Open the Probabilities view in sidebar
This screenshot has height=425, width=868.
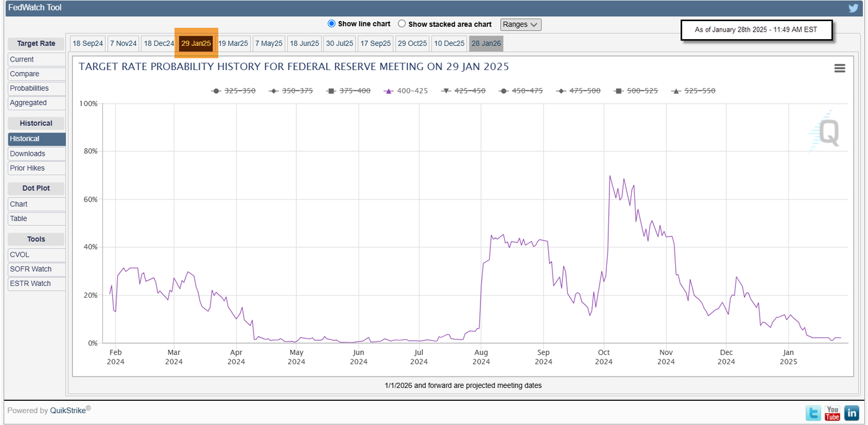point(29,88)
